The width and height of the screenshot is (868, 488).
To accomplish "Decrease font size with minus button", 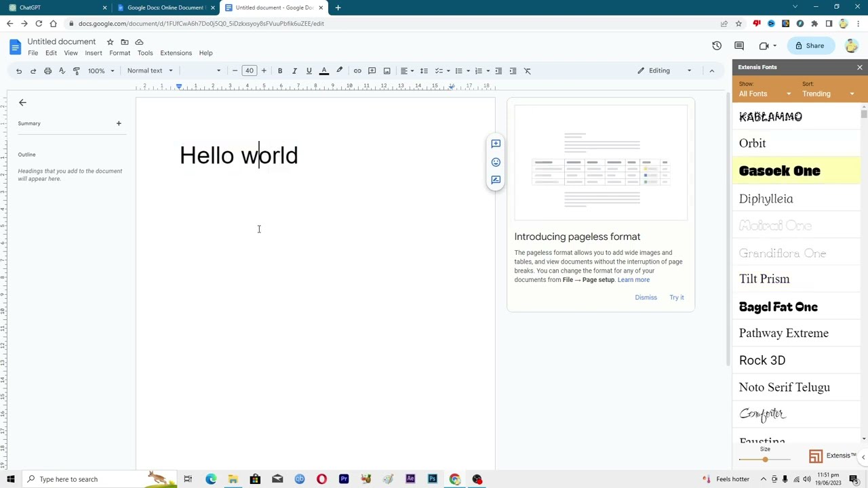I will pyautogui.click(x=235, y=70).
